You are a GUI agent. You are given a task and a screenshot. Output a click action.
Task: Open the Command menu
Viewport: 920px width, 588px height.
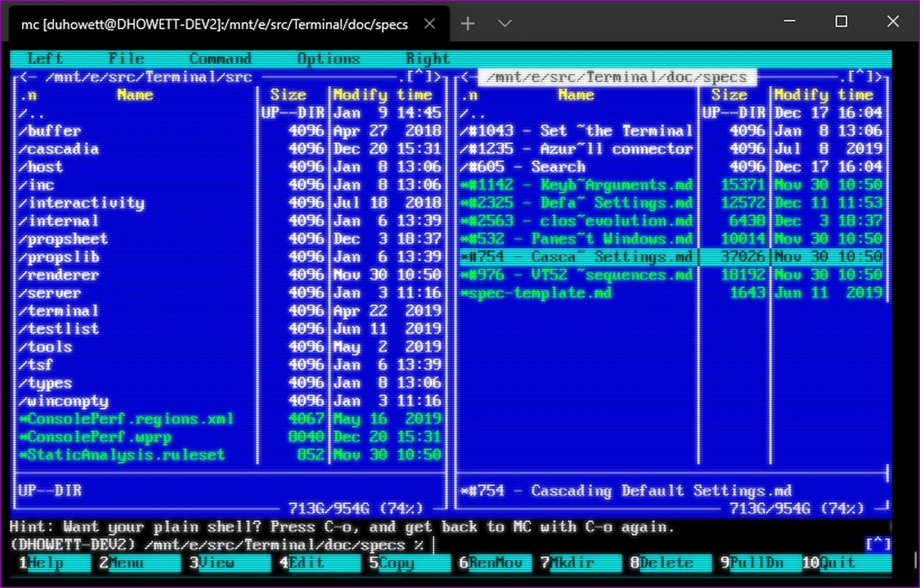(x=221, y=58)
